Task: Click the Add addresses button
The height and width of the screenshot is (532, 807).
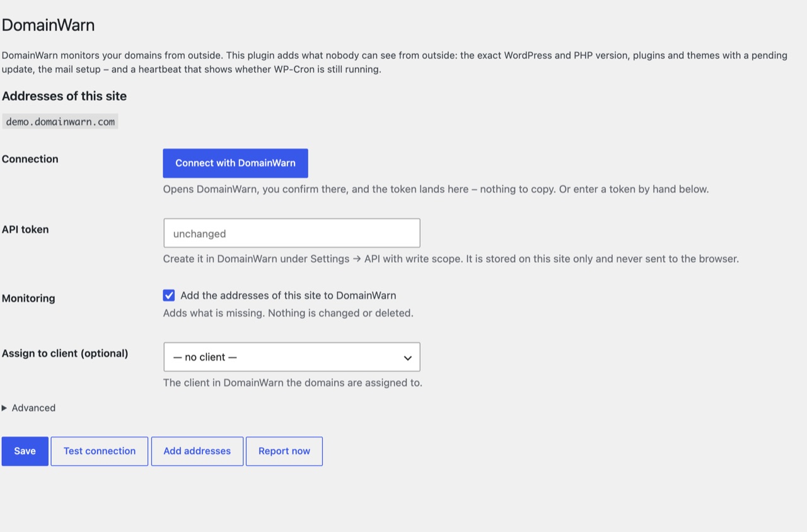Action: pos(197,451)
